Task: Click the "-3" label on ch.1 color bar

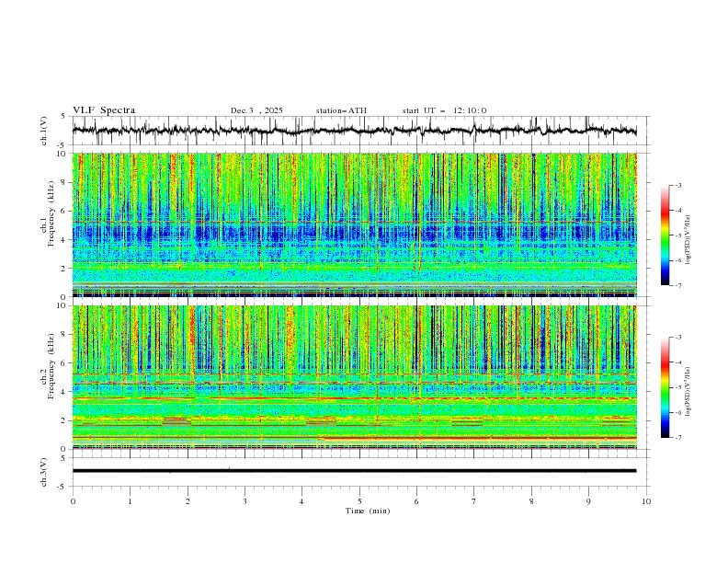Action: pyautogui.click(x=677, y=185)
